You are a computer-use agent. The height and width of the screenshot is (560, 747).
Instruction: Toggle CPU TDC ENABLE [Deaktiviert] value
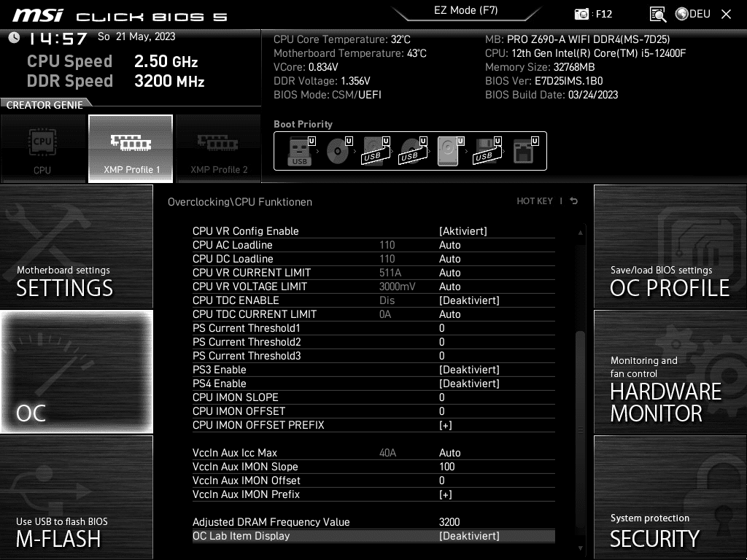469,300
